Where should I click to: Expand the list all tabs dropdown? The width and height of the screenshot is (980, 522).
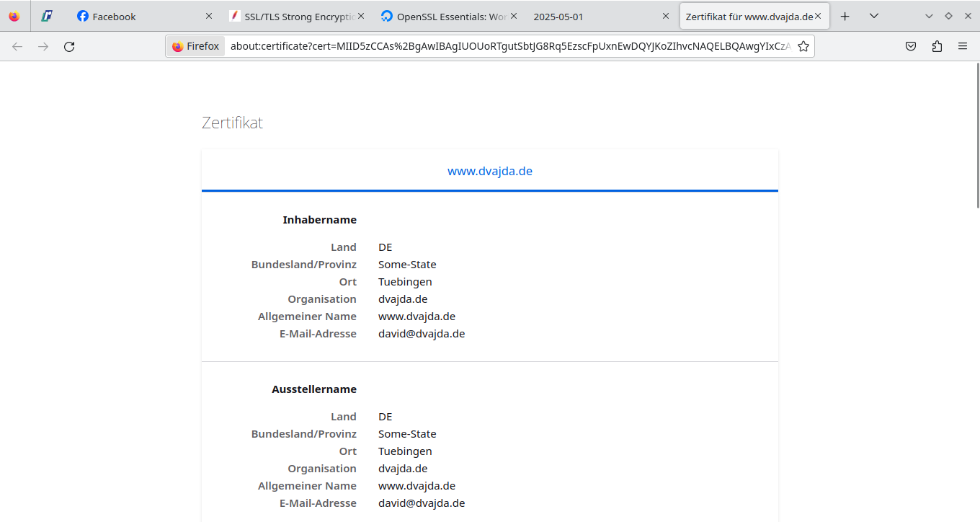pyautogui.click(x=873, y=16)
